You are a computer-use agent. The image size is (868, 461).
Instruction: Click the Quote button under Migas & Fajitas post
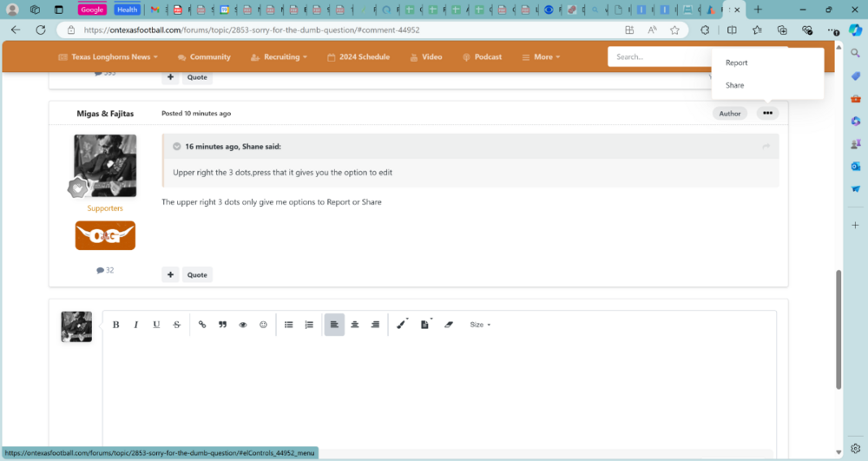(x=197, y=275)
